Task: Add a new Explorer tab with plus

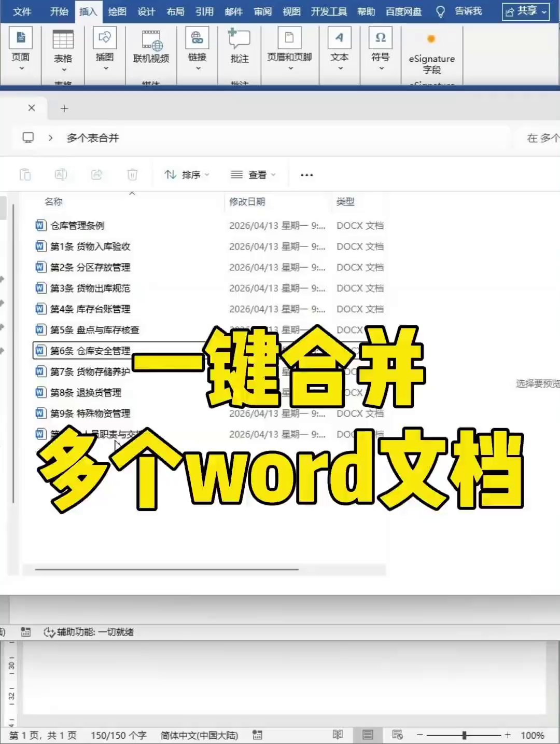Action: [x=64, y=108]
